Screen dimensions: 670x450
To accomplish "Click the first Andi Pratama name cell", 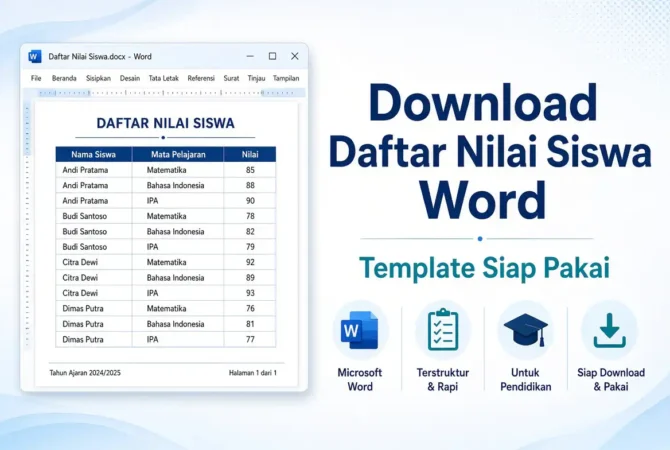I will pyautogui.click(x=94, y=170).
